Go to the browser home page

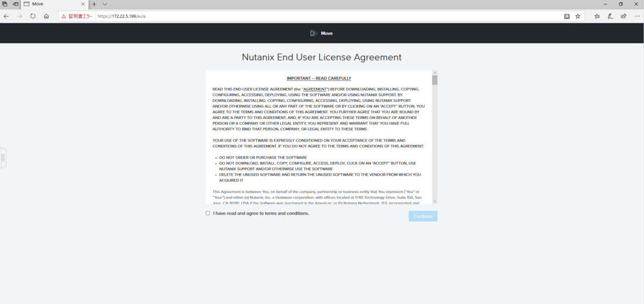coord(47,16)
